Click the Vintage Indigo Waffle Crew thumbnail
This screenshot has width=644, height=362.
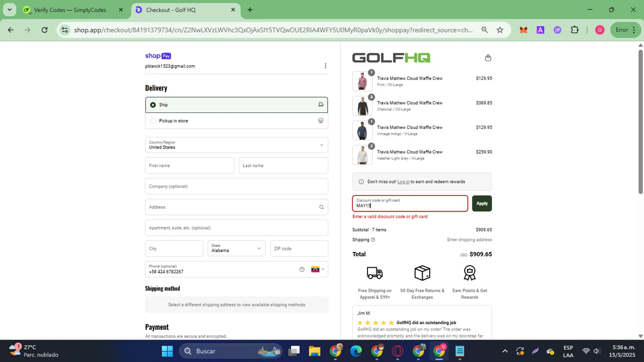[x=362, y=130]
